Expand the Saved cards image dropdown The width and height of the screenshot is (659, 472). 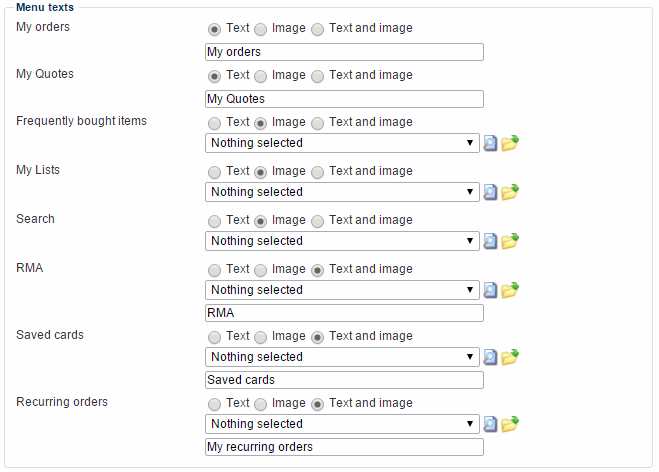tap(342, 357)
